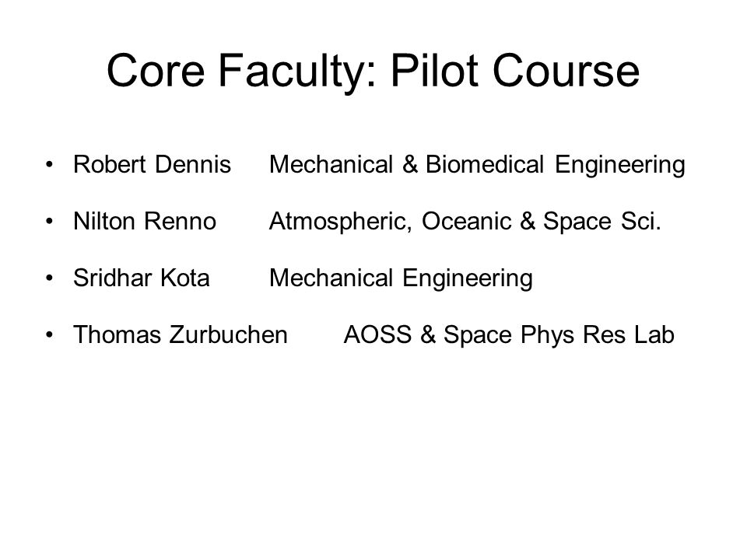Click the bullet before Robert Dennis
The height and width of the screenshot is (560, 747).
click(49, 165)
